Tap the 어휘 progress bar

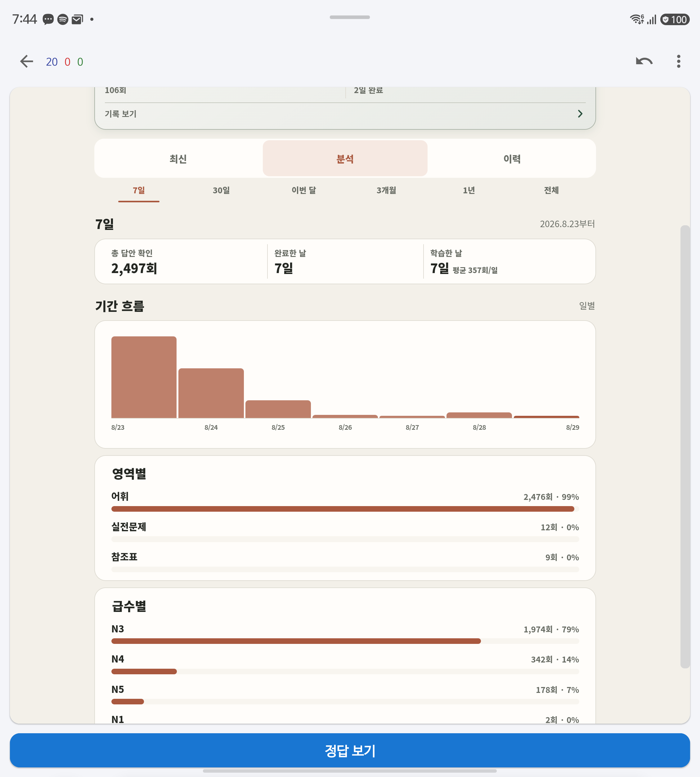345,509
